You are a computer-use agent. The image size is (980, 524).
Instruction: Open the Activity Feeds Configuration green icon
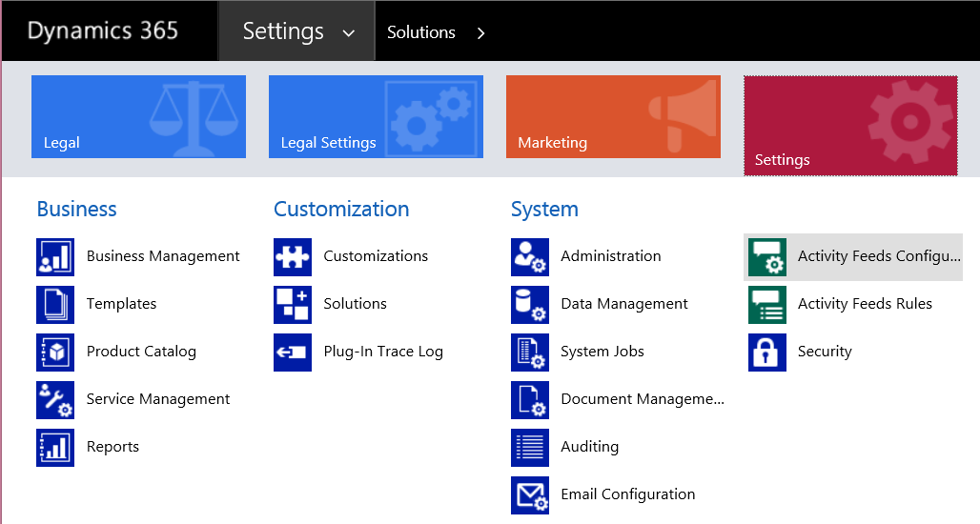click(767, 256)
